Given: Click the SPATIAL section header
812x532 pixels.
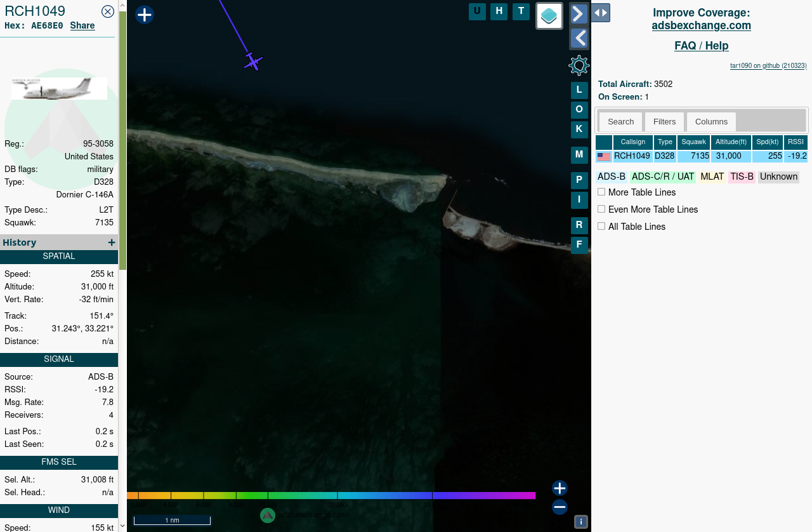Looking at the screenshot, I should [x=59, y=256].
